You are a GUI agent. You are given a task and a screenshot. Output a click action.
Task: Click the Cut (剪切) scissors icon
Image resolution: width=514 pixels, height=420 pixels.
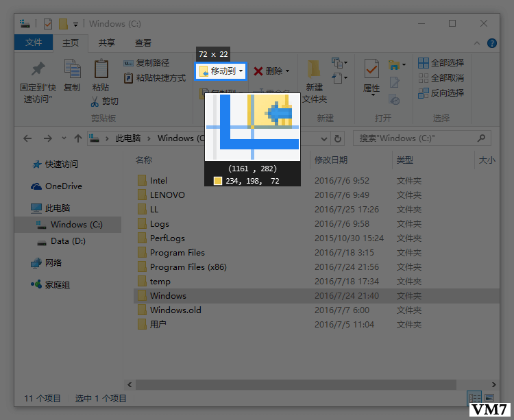tap(95, 101)
